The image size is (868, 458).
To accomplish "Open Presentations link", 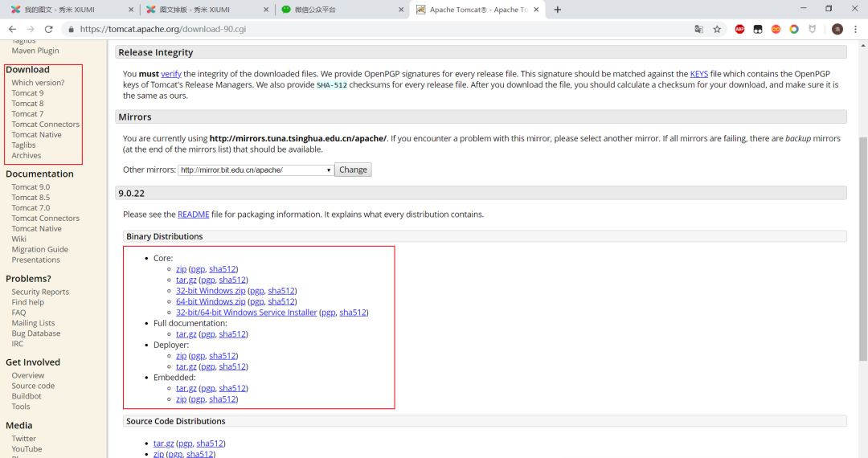I will pos(35,260).
